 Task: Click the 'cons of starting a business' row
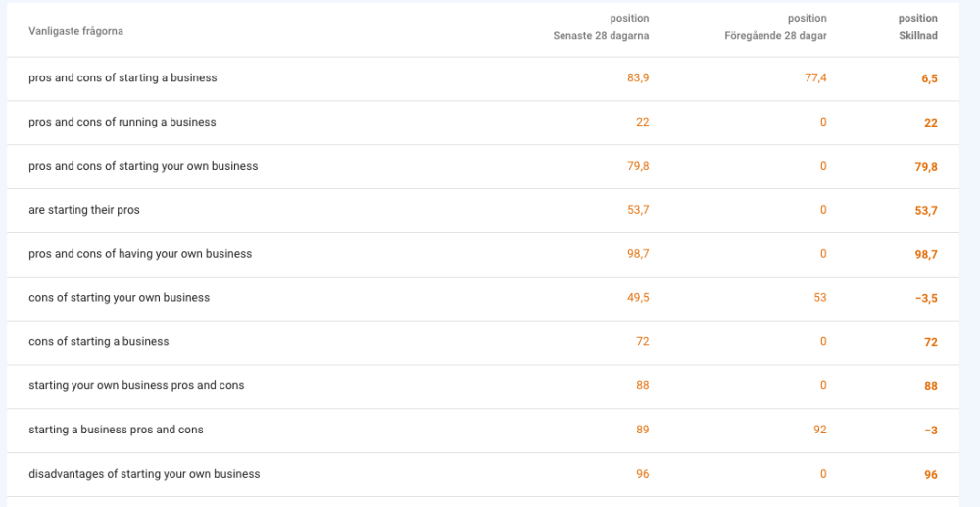[x=99, y=341]
